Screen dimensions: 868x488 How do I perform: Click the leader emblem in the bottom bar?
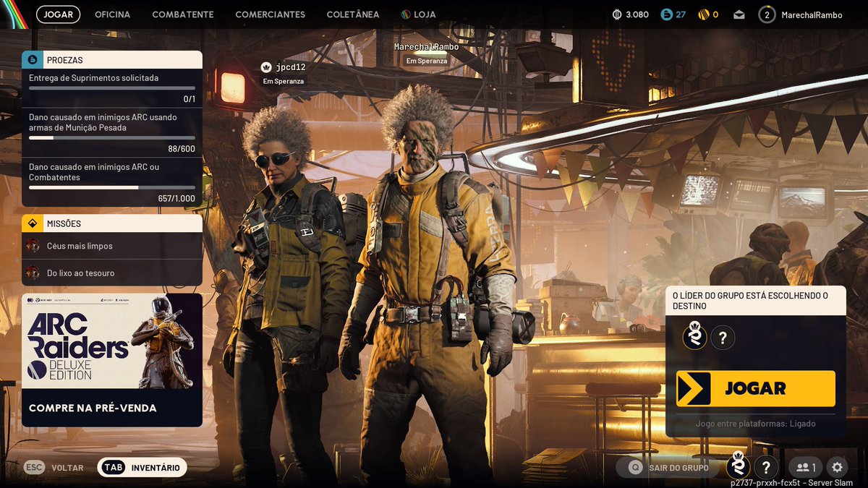point(739,466)
